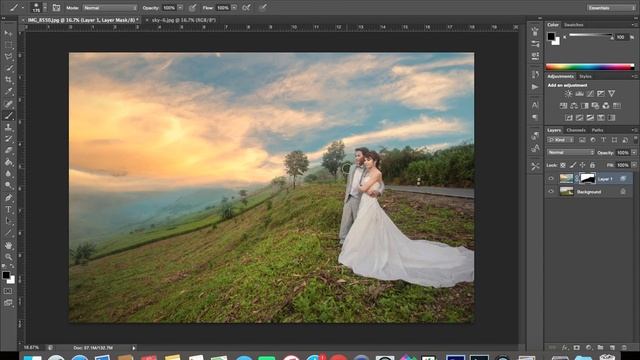640x360 pixels.
Task: Select the Clone Stamp tool
Action: pos(8,127)
